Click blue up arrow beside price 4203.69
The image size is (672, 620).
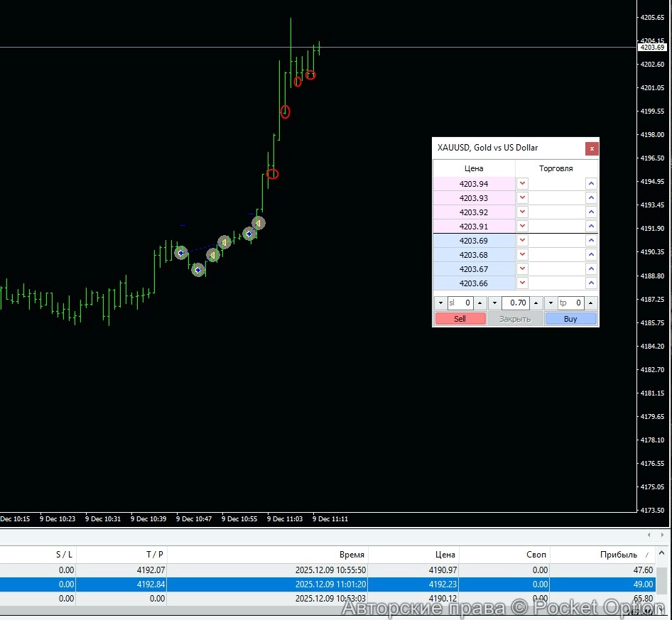591,241
